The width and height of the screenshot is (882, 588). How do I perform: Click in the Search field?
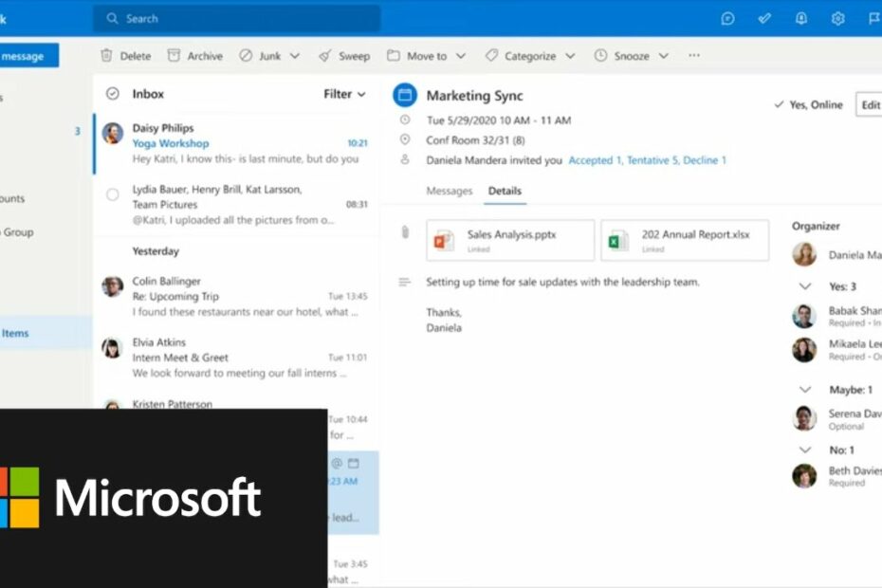(x=236, y=19)
